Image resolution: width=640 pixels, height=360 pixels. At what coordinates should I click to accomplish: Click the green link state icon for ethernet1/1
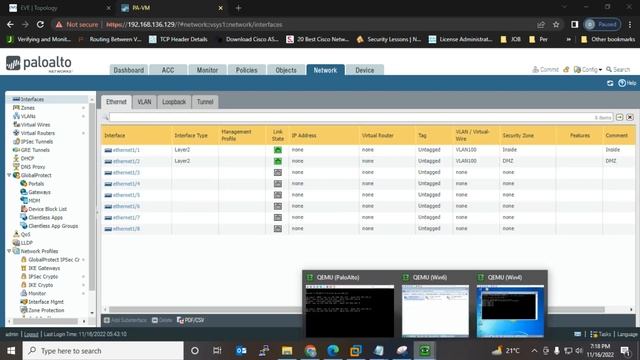point(278,150)
